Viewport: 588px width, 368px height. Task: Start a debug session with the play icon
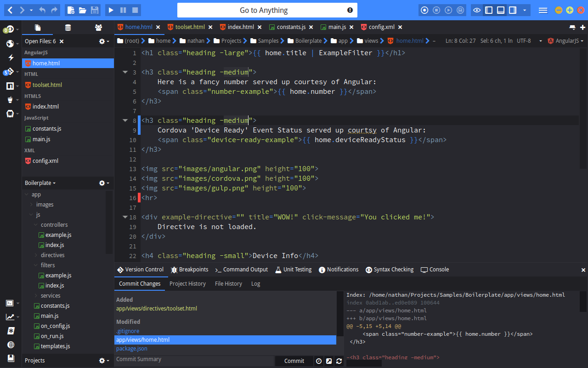click(x=111, y=10)
